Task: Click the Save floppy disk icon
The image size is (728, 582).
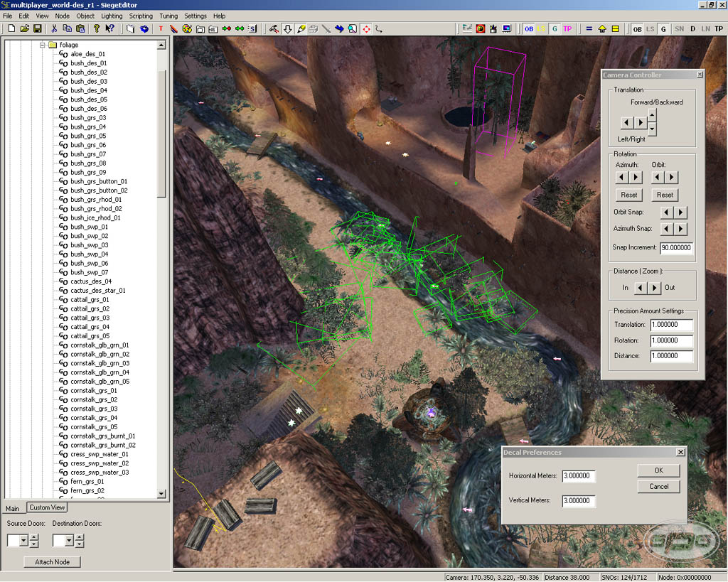Action: [x=37, y=29]
